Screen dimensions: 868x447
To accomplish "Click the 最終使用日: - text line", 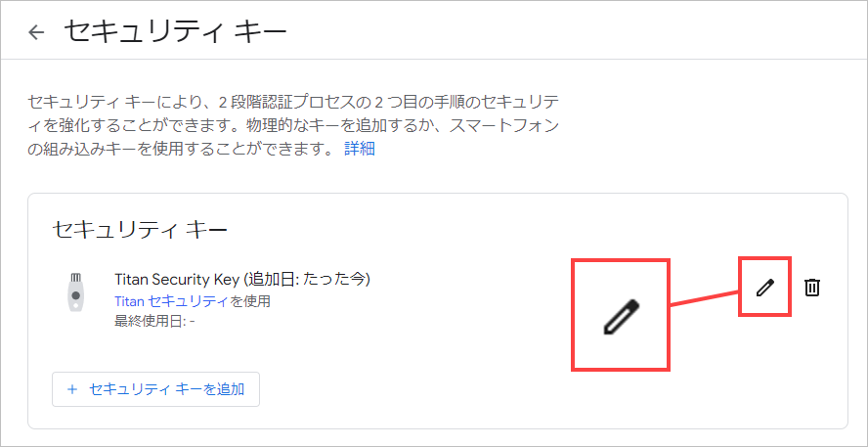I will point(154,321).
